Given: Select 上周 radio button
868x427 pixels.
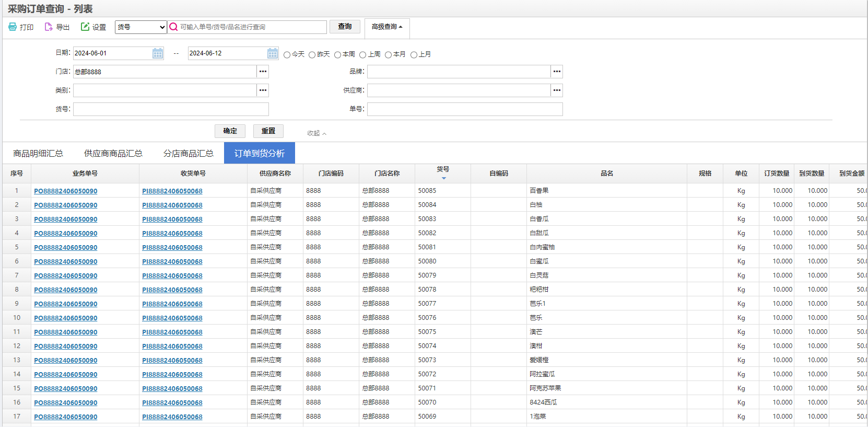Looking at the screenshot, I should [362, 55].
